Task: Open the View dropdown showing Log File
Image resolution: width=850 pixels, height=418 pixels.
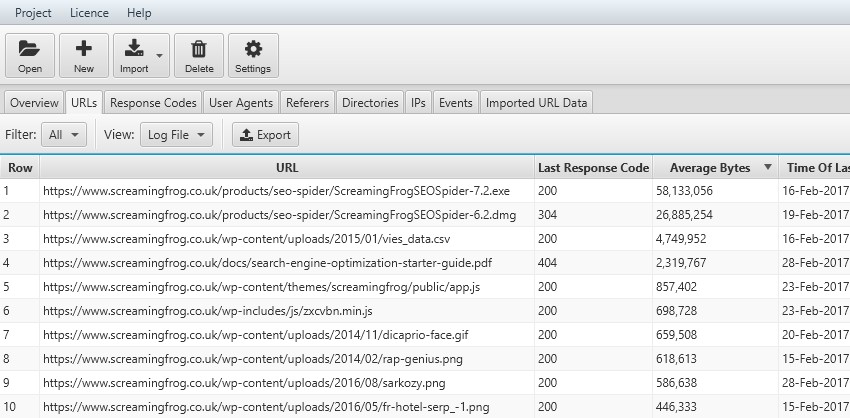Action: pos(175,135)
